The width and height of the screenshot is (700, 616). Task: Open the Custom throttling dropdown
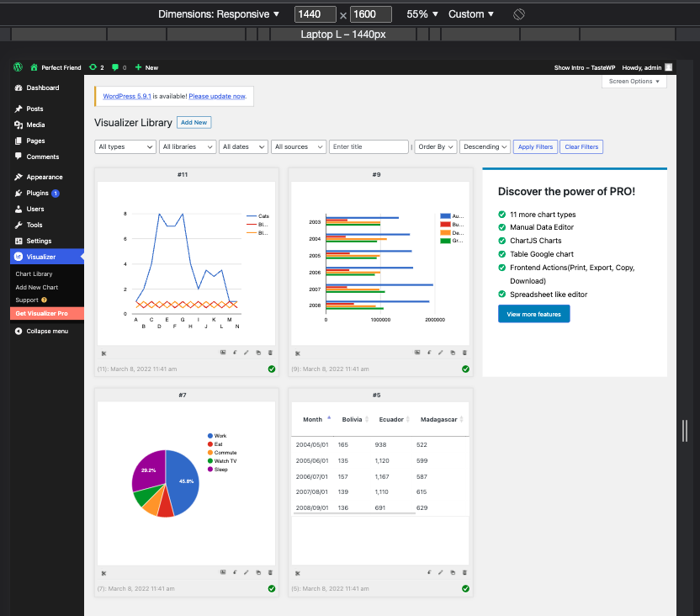[x=471, y=14]
